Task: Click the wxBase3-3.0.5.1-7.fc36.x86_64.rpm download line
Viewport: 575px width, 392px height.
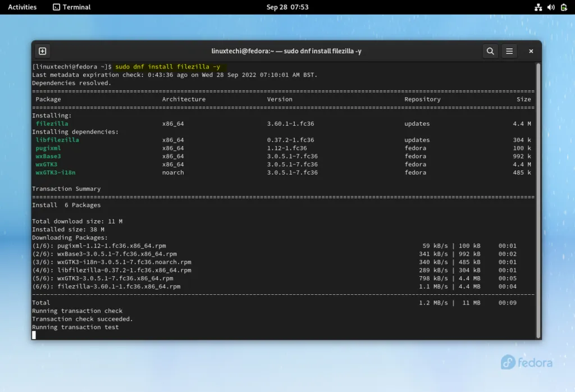Action: 274,254
